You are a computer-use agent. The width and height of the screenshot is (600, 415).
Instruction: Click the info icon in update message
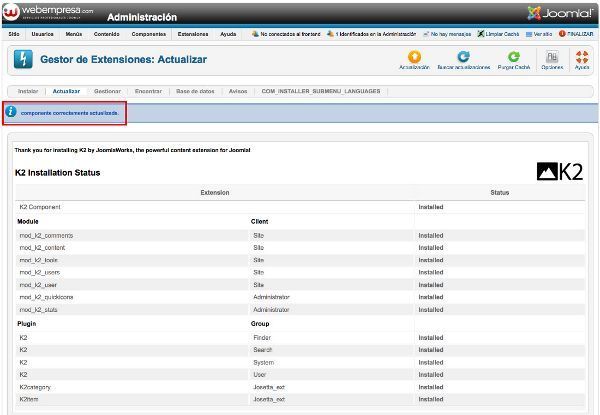[x=11, y=112]
